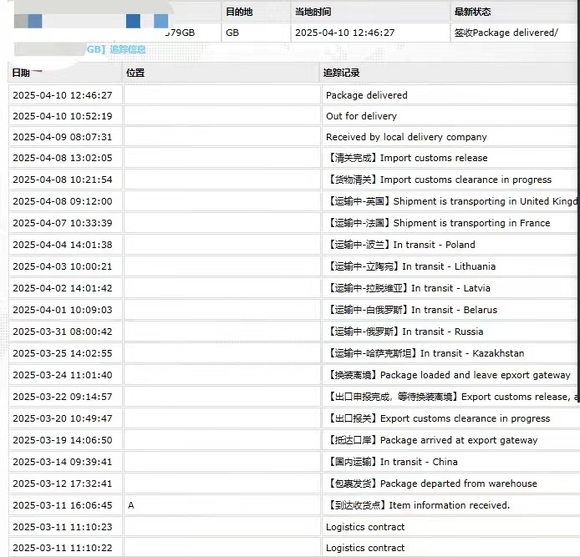Click the date 2025-04-07 10:33:39
Viewport: 580px width, 557px height.
[62, 223]
